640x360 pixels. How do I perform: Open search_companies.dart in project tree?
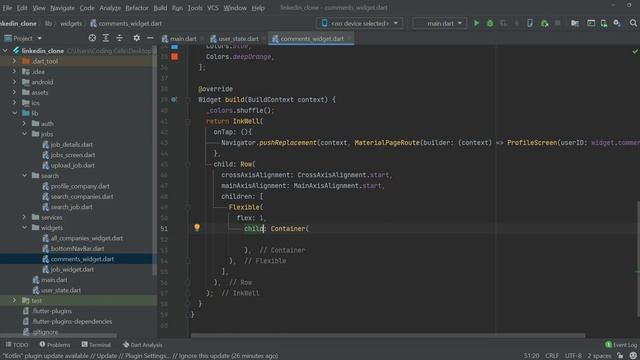82,196
